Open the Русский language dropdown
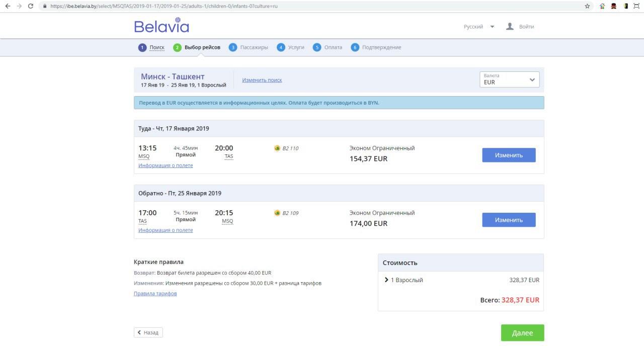Screen dimensions: 644x349 click(479, 27)
